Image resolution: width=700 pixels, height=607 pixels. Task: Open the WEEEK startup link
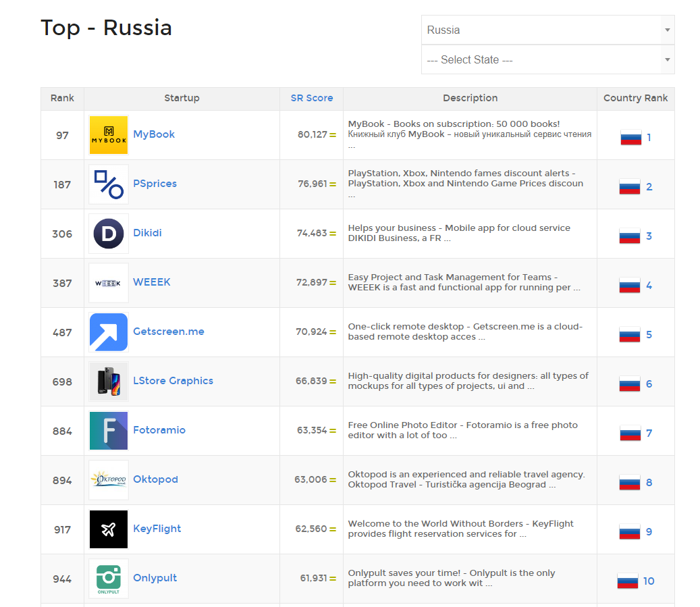click(x=152, y=282)
